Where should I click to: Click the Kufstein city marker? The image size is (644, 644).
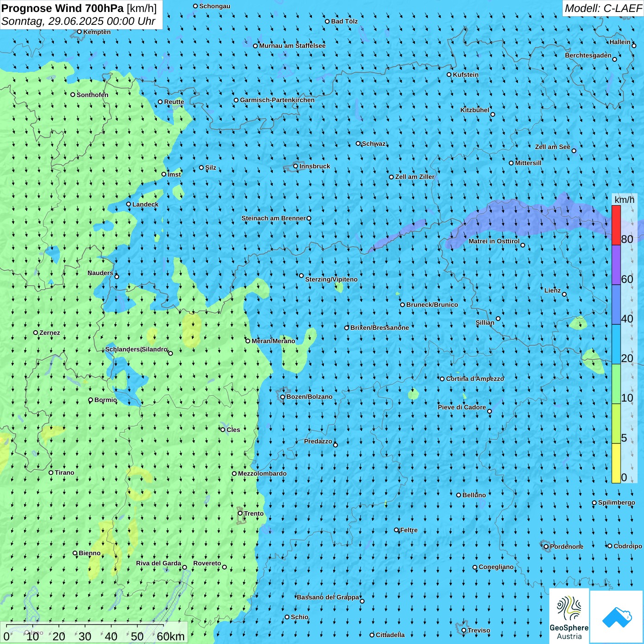click(449, 75)
